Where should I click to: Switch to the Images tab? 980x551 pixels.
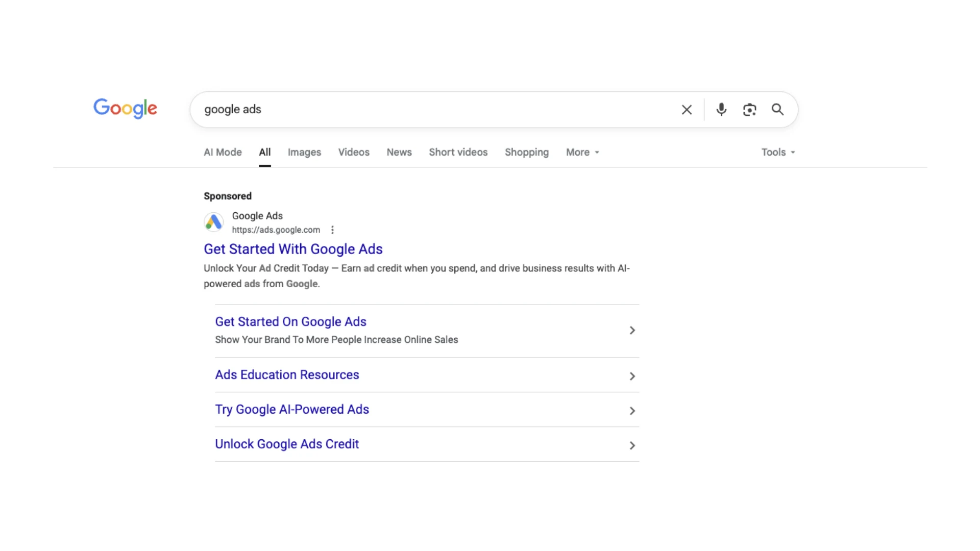[304, 152]
